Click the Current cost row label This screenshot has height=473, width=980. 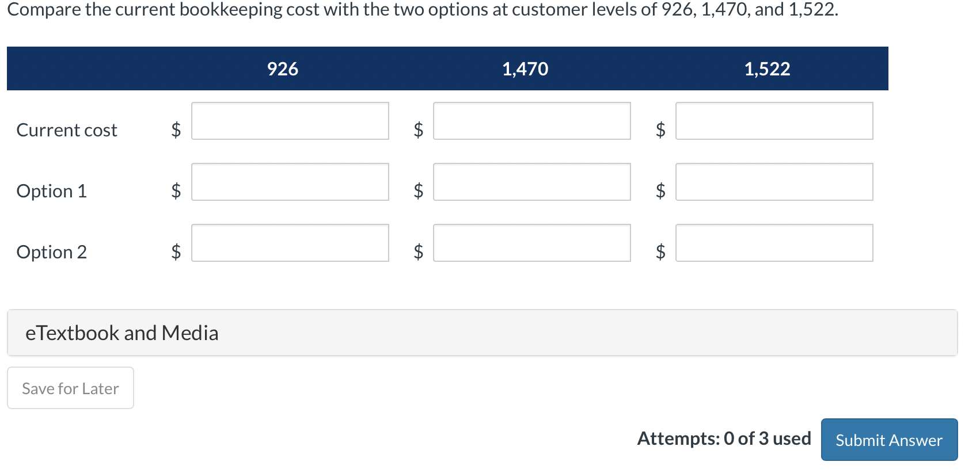(66, 130)
